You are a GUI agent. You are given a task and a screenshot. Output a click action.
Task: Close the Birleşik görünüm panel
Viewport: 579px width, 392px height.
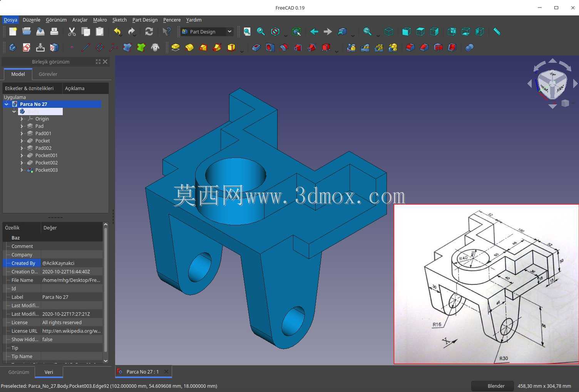[105, 62]
